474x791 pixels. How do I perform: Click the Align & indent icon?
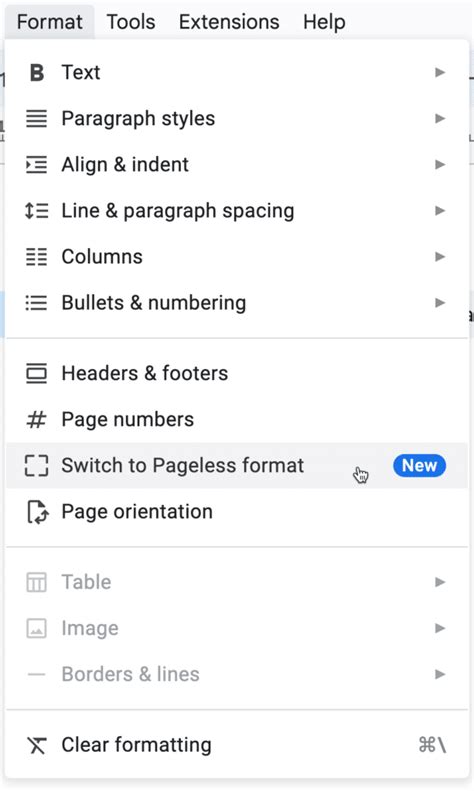tap(36, 164)
